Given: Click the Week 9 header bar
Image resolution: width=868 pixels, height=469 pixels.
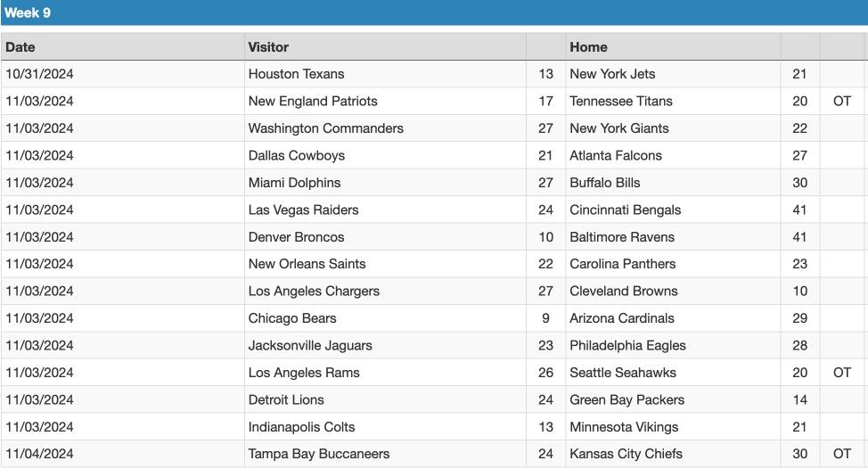Looking at the screenshot, I should [x=434, y=12].
